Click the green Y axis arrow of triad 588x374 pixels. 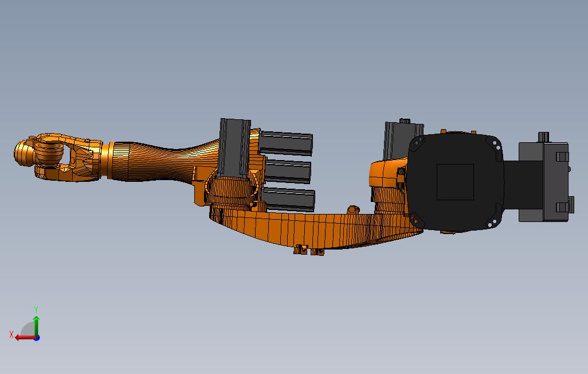tap(36, 326)
